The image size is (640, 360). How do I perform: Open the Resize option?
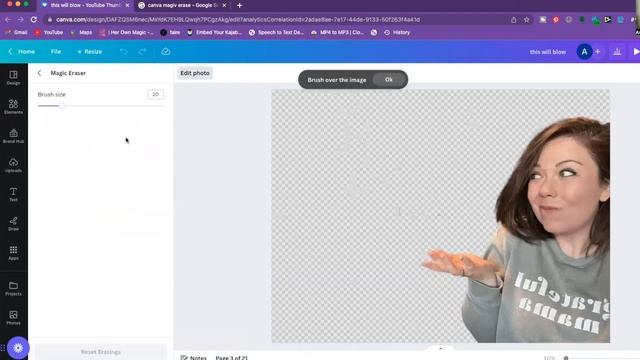point(90,52)
